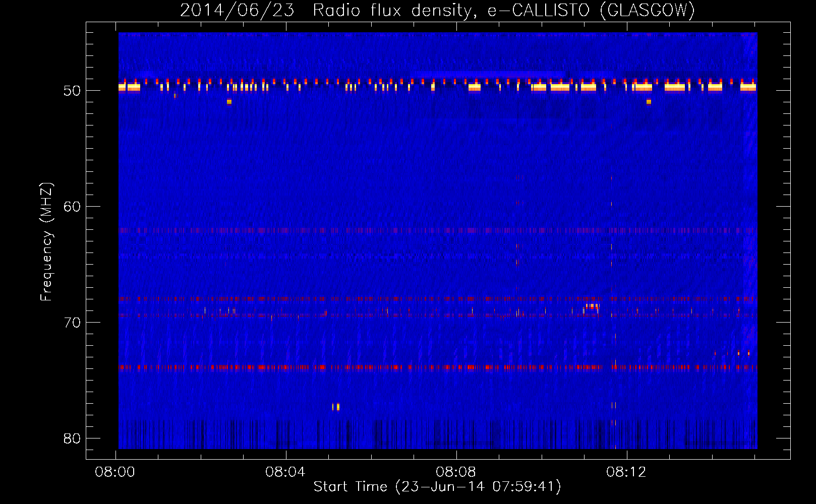Click the 80 frequency tick label
This screenshot has width=816, height=504.
click(72, 438)
